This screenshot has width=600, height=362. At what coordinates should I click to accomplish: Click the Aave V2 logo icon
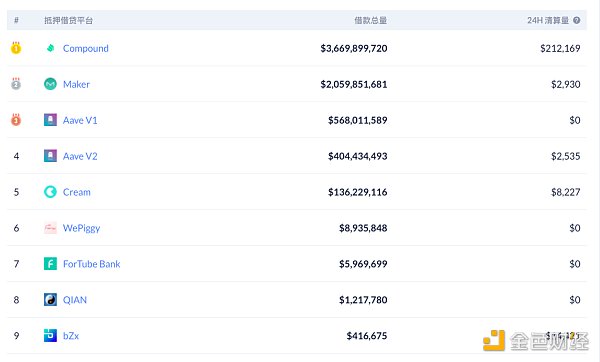50,156
